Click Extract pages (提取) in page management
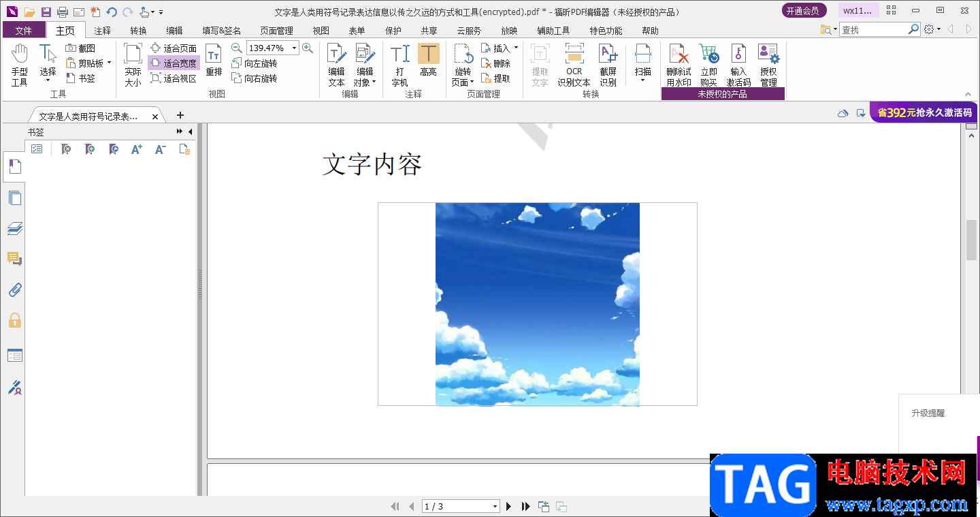 click(495, 78)
